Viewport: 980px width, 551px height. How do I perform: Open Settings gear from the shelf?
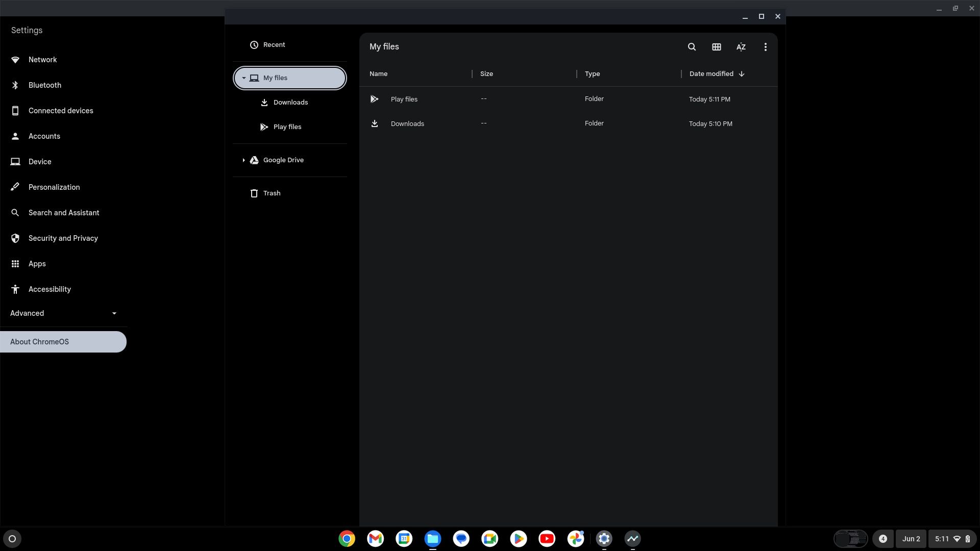tap(604, 539)
